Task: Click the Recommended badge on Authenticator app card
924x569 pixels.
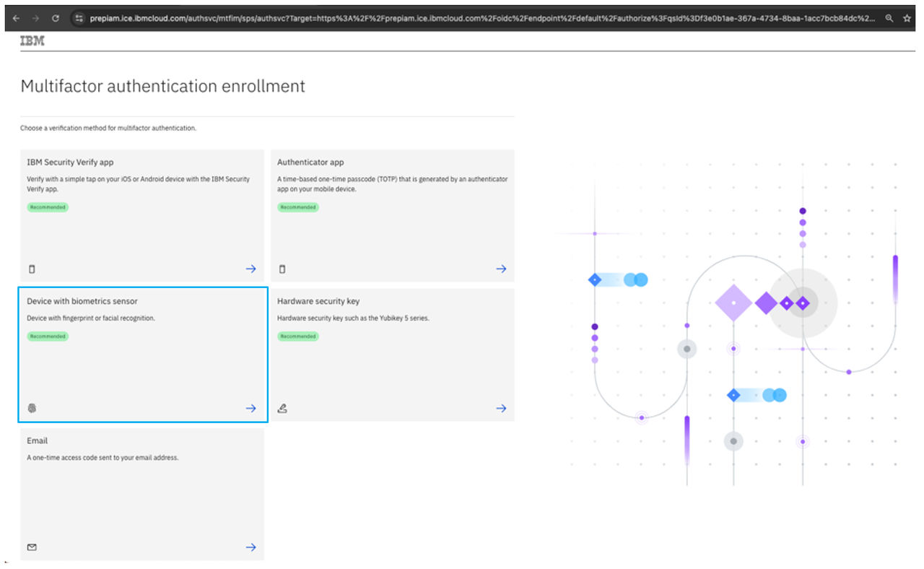Action: click(x=297, y=207)
